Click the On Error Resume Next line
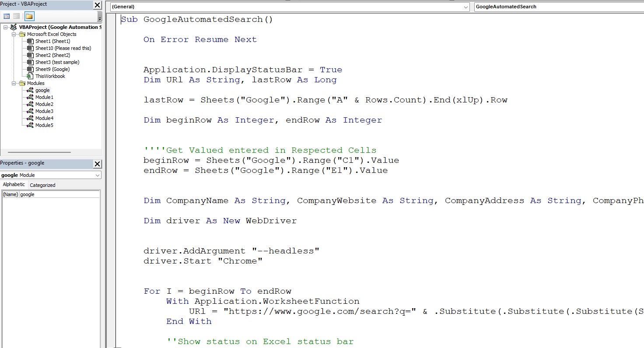This screenshot has width=644, height=348. (x=200, y=39)
